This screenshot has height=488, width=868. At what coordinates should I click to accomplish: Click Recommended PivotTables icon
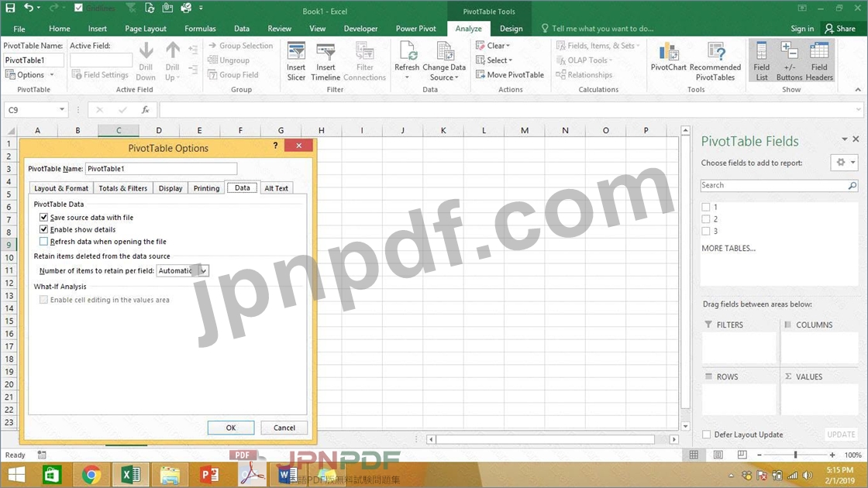tap(715, 53)
